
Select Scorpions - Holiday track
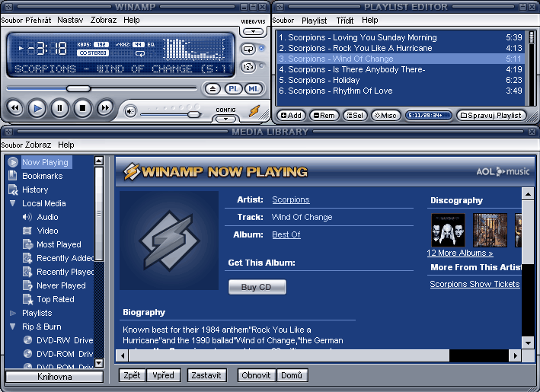pos(401,80)
